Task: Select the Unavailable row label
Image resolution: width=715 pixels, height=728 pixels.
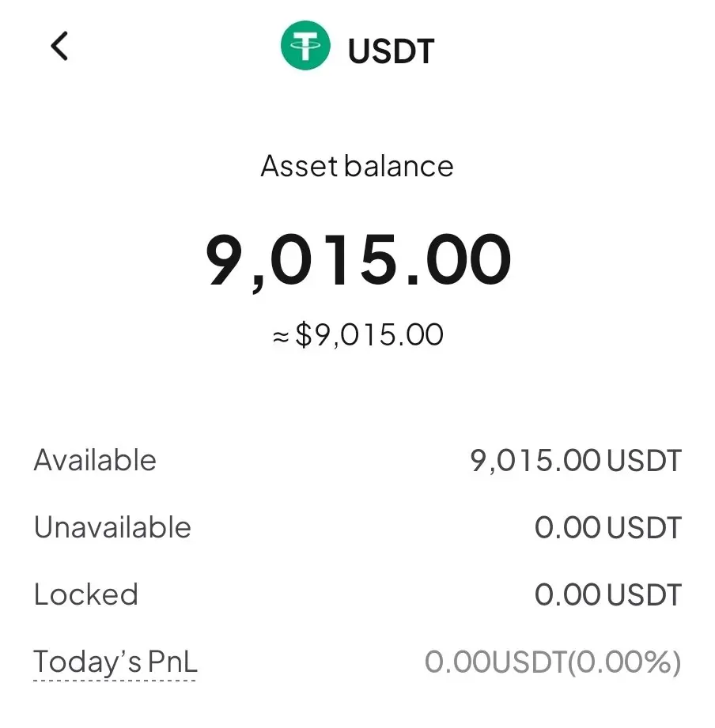Action: [x=112, y=527]
